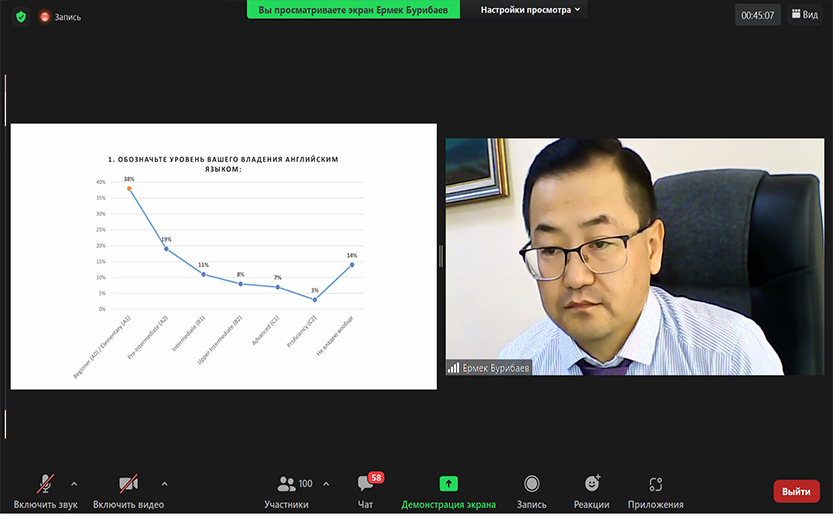Open the Вид layout menu

[x=804, y=15]
